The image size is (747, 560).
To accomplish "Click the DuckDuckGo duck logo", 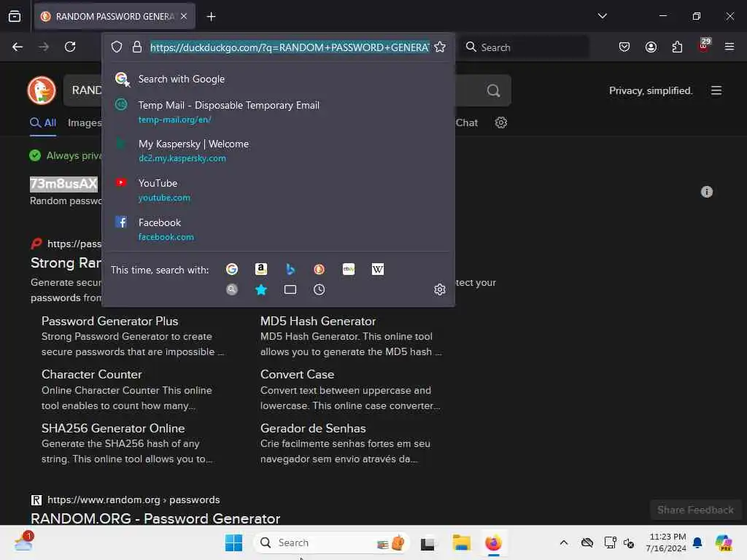I will pyautogui.click(x=42, y=90).
